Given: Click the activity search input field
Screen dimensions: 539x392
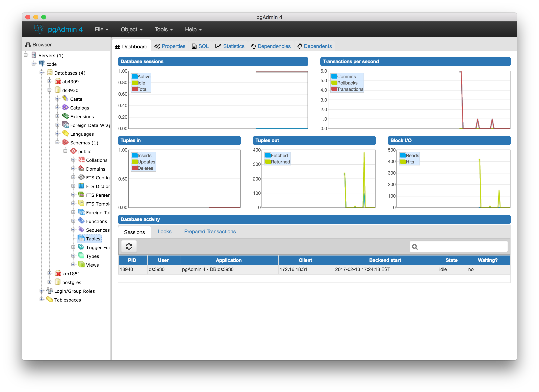Looking at the screenshot, I should click(x=459, y=247).
